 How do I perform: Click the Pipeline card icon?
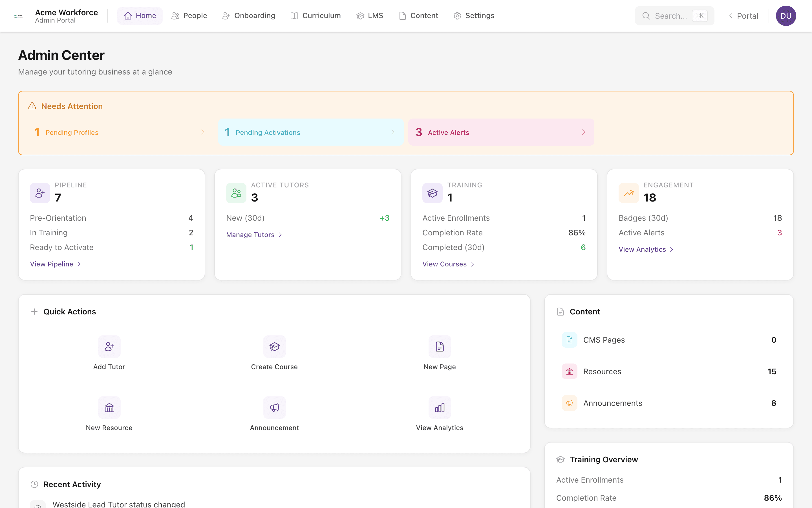(40, 193)
